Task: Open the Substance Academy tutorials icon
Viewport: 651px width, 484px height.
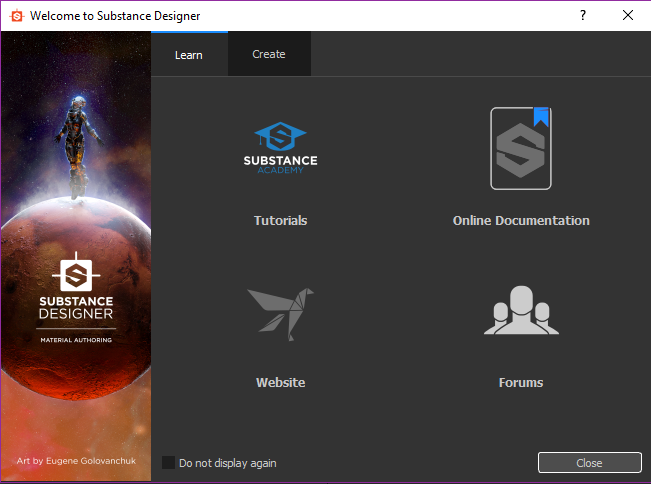Action: (281, 148)
